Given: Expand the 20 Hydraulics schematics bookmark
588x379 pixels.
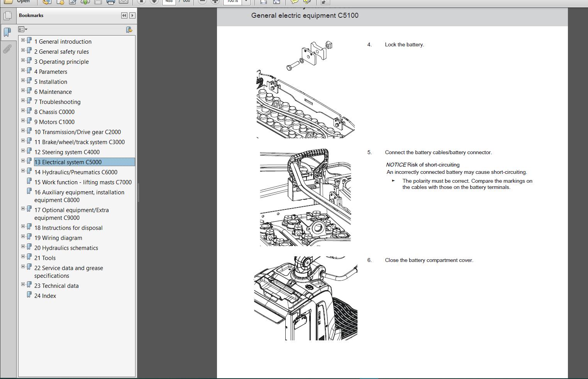Looking at the screenshot, I should pyautogui.click(x=23, y=246).
